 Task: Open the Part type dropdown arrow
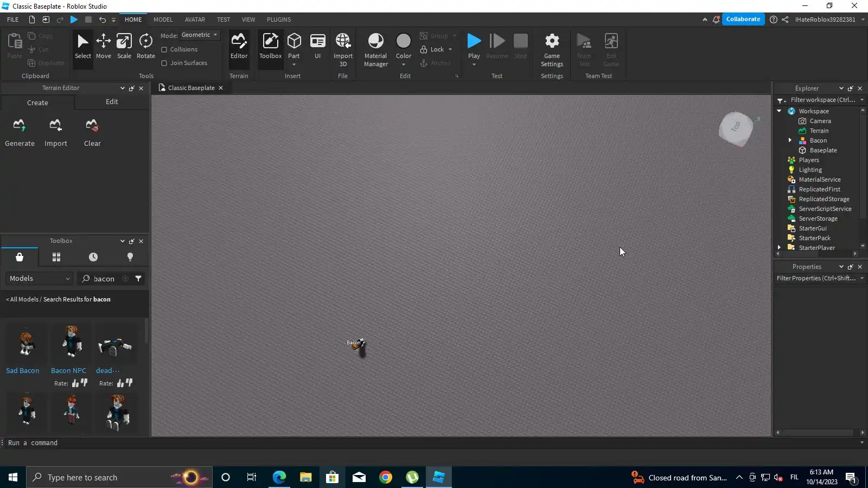294,65
